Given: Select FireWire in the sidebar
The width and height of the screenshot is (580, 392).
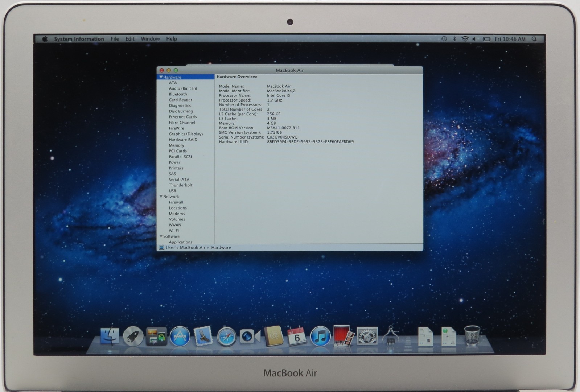Looking at the screenshot, I should pyautogui.click(x=176, y=128).
